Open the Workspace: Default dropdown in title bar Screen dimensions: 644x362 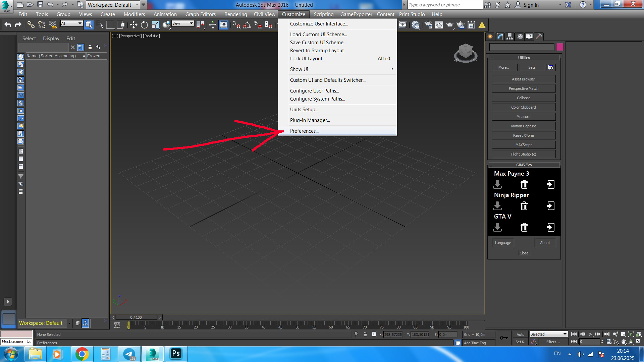(x=113, y=5)
